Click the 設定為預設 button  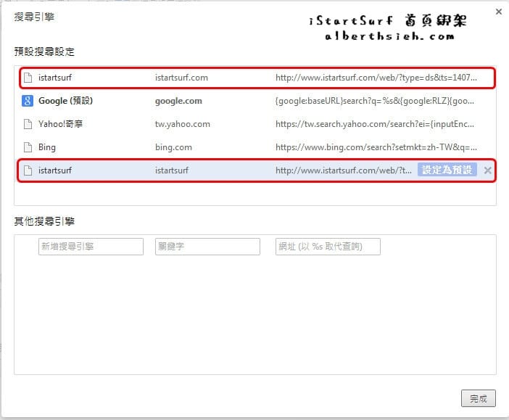tap(447, 170)
